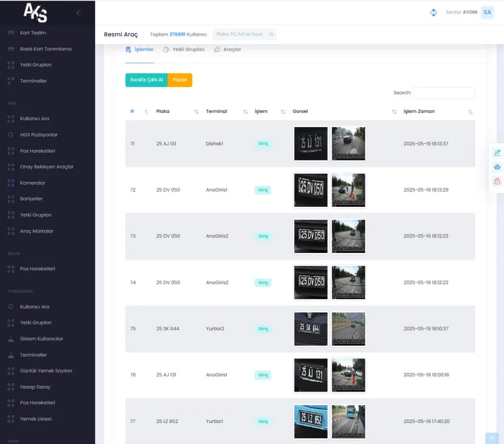The image size is (504, 444).
Task: Open Kullanıcı Ara under HGS
Action: pos(35,119)
